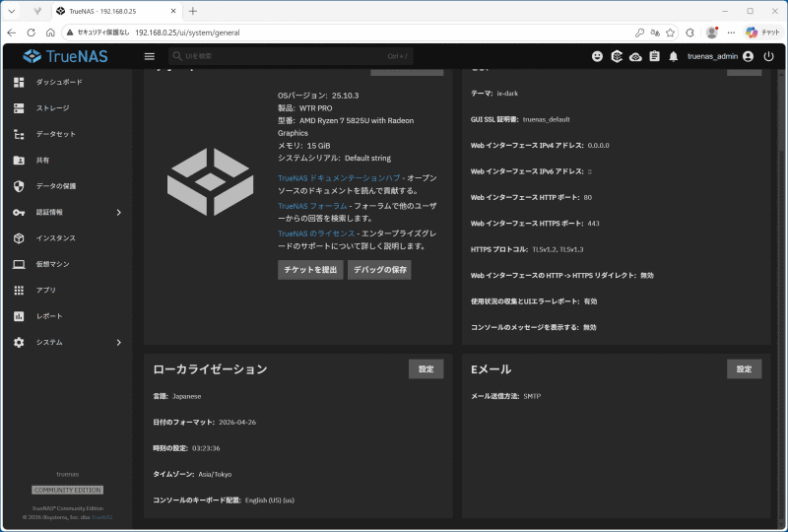Open the Storage (ストレージ) sidebar icon
The height and width of the screenshot is (532, 788).
click(19, 108)
